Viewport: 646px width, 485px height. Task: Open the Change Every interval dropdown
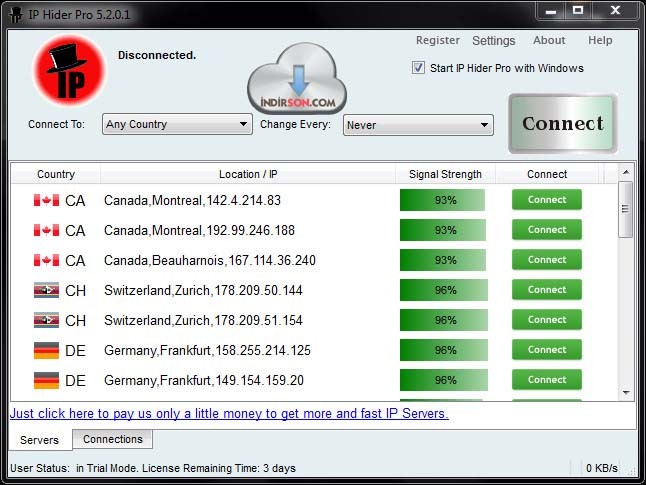(418, 125)
